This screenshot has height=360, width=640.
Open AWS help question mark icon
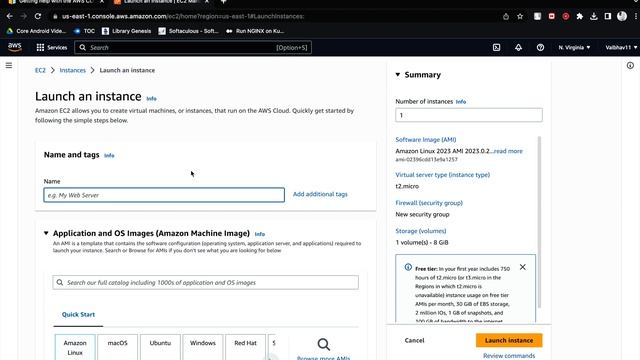[x=540, y=47]
